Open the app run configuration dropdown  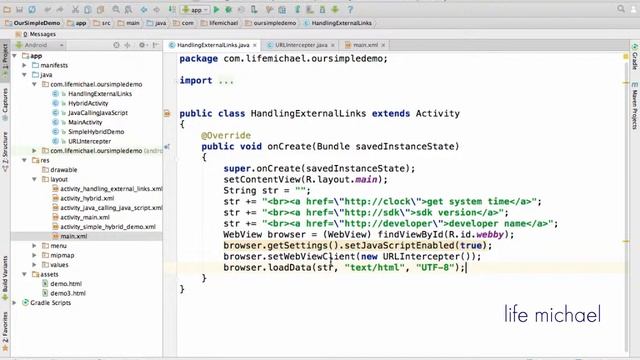click(195, 9)
